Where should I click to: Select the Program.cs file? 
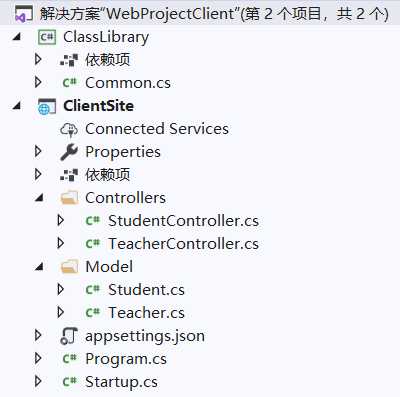coord(126,359)
